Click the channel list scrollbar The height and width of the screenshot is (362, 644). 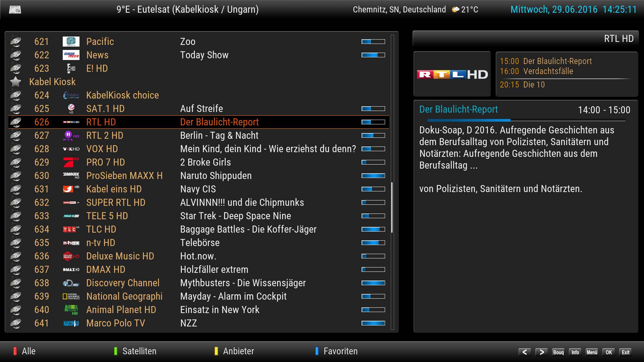click(392, 208)
